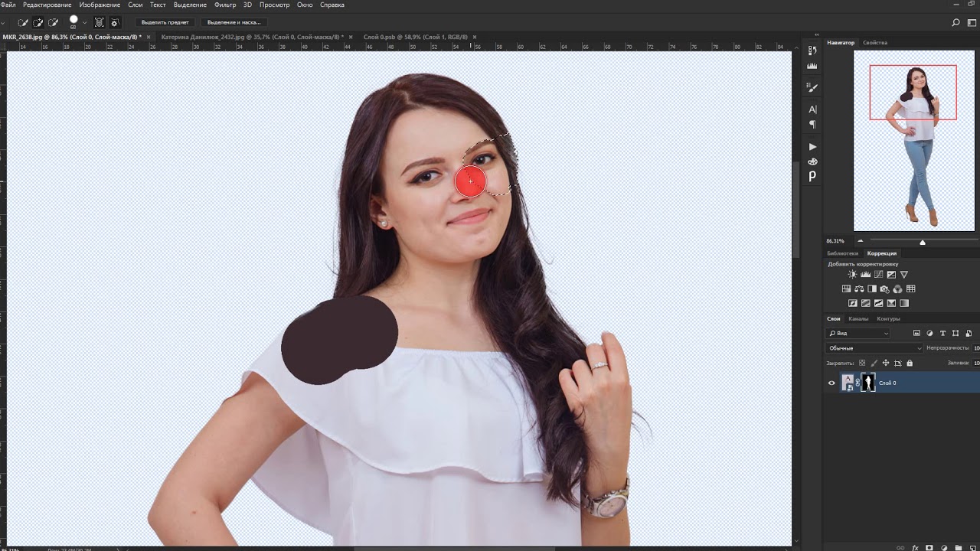Viewport: 980px width, 551px height.
Task: Open the Выделение menu
Action: click(190, 5)
